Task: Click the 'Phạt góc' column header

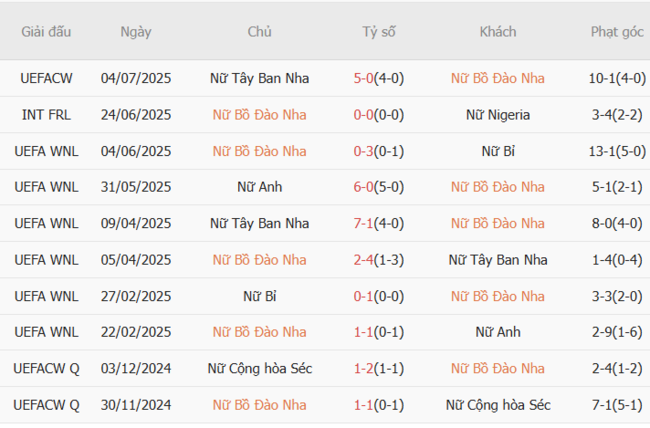Action: tap(617, 32)
